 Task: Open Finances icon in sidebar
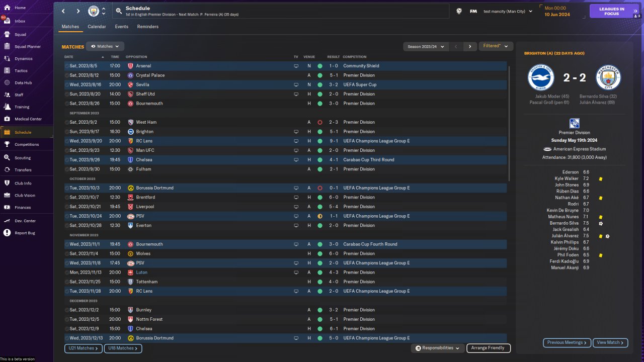[x=7, y=207]
